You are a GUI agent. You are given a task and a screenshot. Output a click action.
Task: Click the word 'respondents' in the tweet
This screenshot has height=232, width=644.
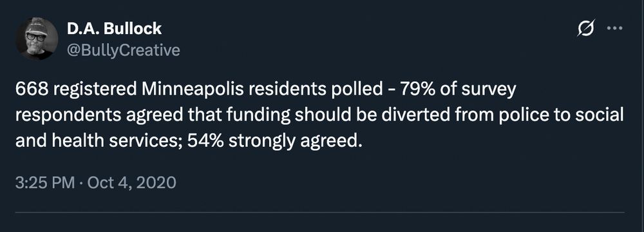click(x=68, y=116)
